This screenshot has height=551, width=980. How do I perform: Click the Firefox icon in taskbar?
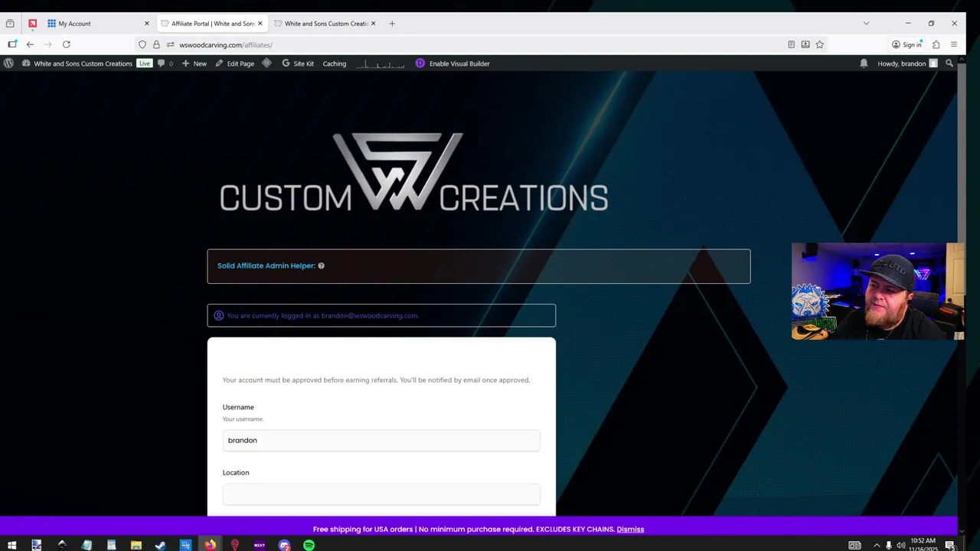coord(210,545)
